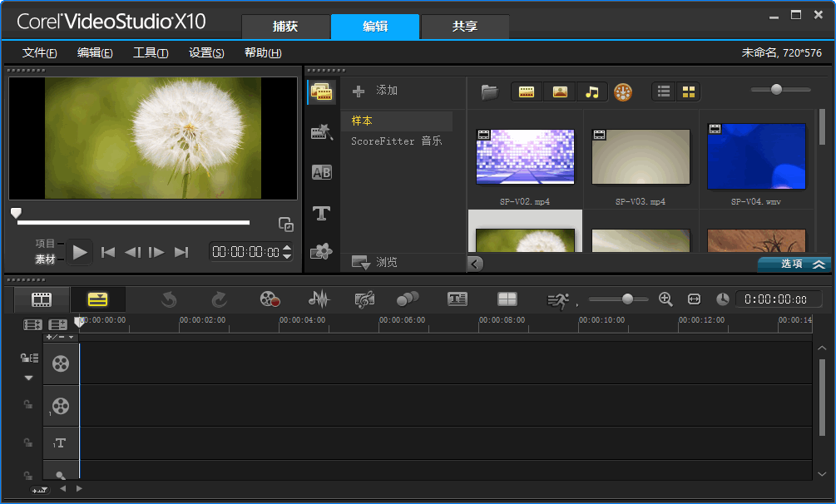
Task: Select 素材 preview mode
Action: [45, 259]
